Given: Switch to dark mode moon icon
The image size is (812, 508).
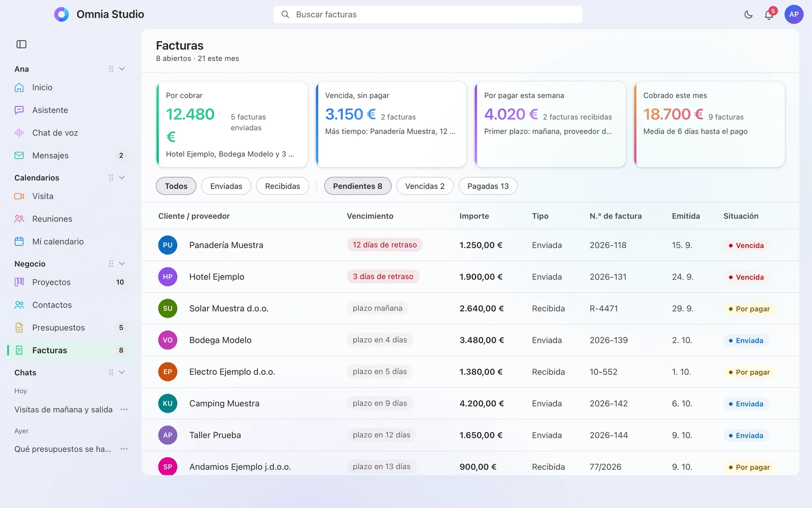Looking at the screenshot, I should tap(748, 15).
